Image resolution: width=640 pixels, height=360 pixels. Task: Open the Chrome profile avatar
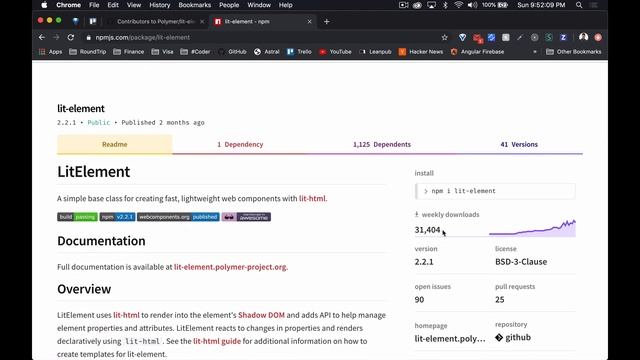coord(583,37)
